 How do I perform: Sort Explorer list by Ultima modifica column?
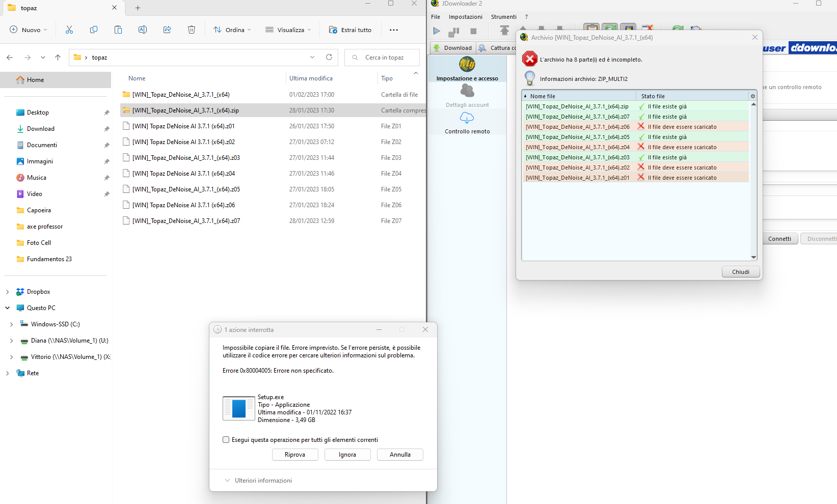(x=331, y=78)
